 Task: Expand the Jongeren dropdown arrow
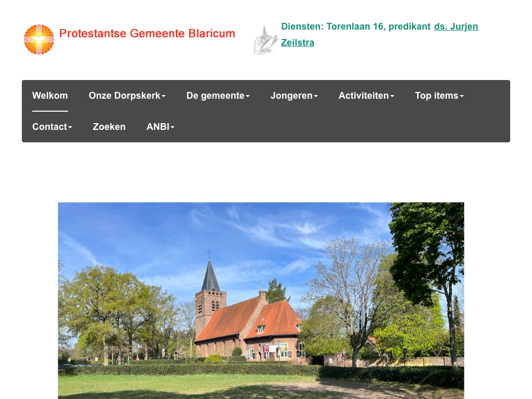point(316,96)
